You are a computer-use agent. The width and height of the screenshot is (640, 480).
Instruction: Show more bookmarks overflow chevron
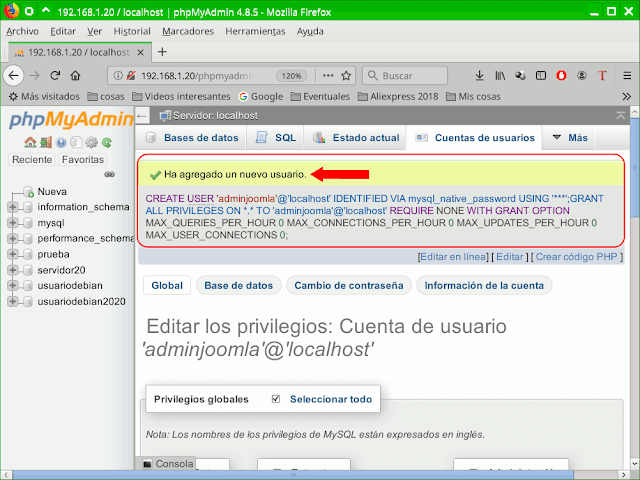pos(627,96)
